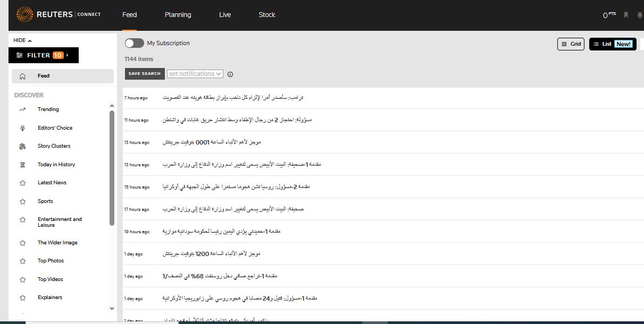Click the SAVE SEARCH button
The height and width of the screenshot is (324, 644).
pos(144,74)
